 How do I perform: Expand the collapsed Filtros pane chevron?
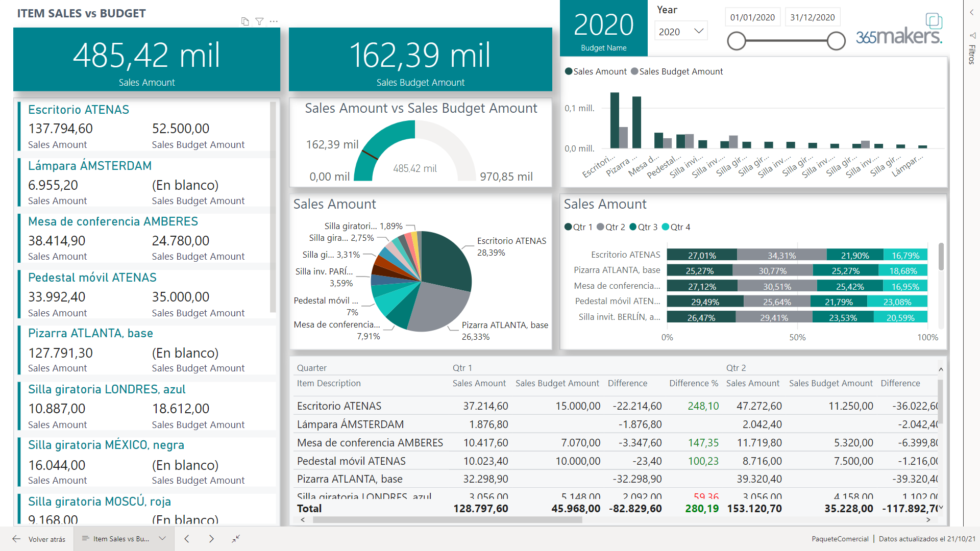tap(972, 12)
